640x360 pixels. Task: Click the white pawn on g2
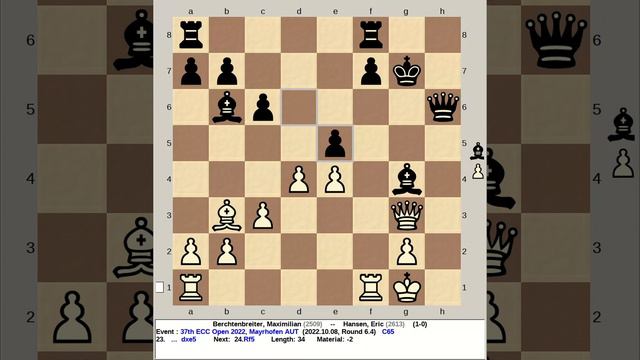tap(407, 251)
